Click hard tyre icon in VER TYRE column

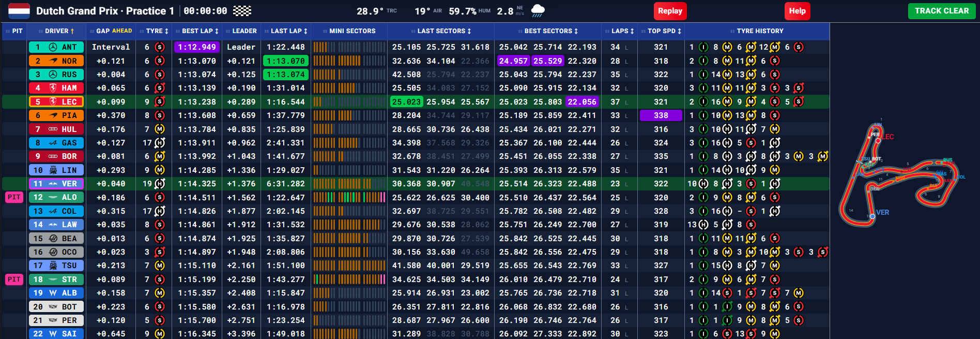point(160,184)
